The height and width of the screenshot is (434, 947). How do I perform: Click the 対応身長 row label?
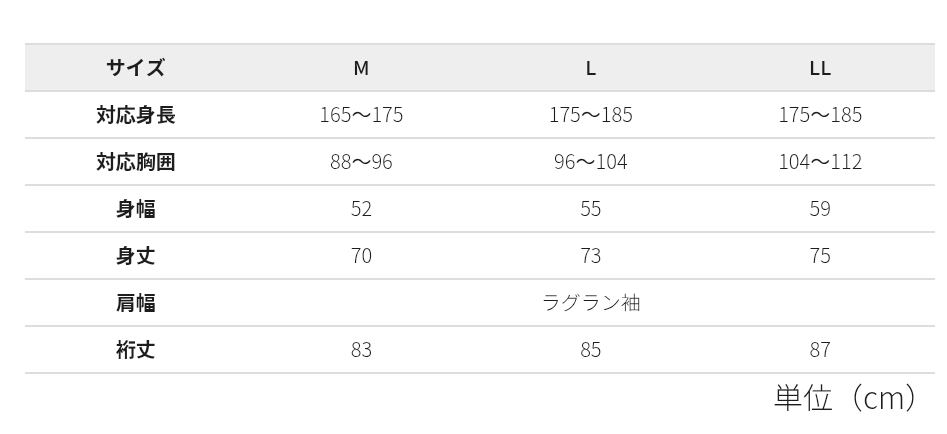pos(135,115)
